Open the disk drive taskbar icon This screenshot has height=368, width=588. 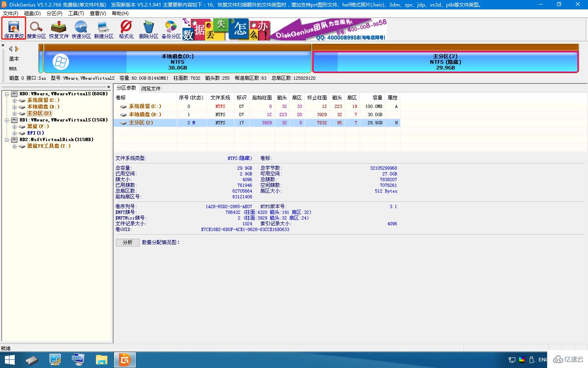tap(32, 360)
